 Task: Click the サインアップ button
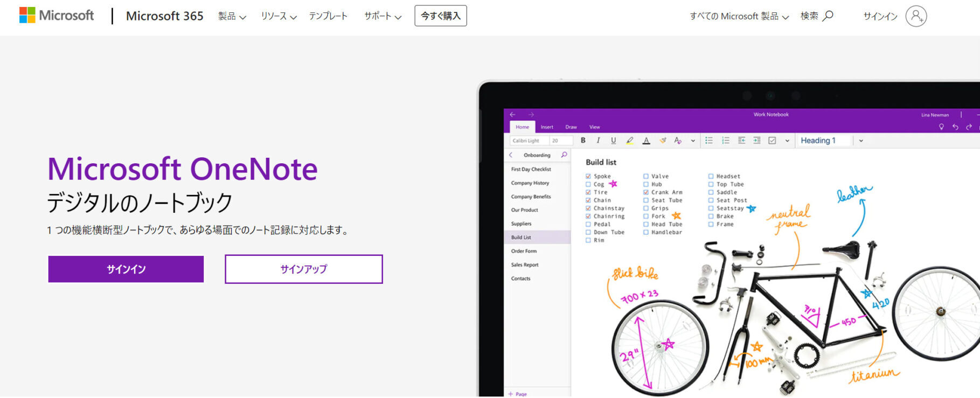click(304, 269)
